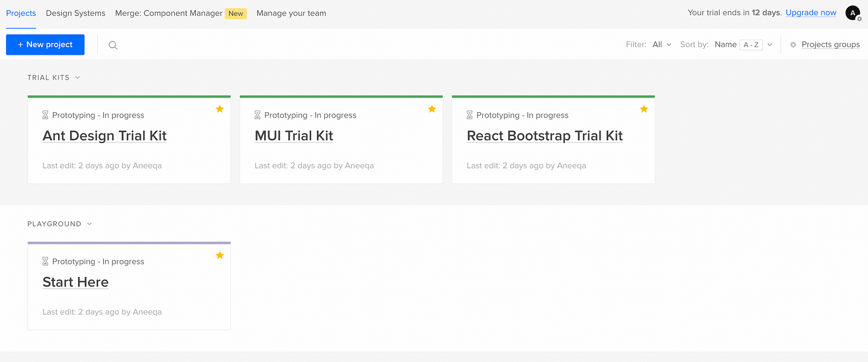
Task: Open the account avatar menu
Action: [x=853, y=13]
